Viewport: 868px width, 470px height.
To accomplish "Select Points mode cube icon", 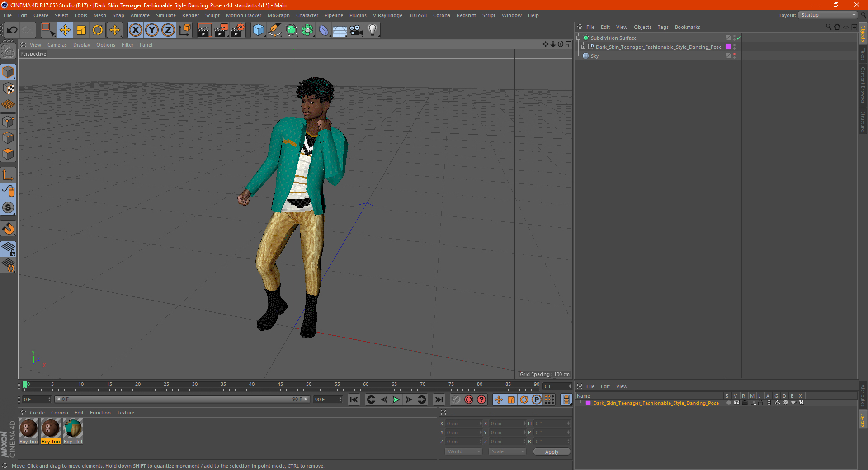I will 8,122.
